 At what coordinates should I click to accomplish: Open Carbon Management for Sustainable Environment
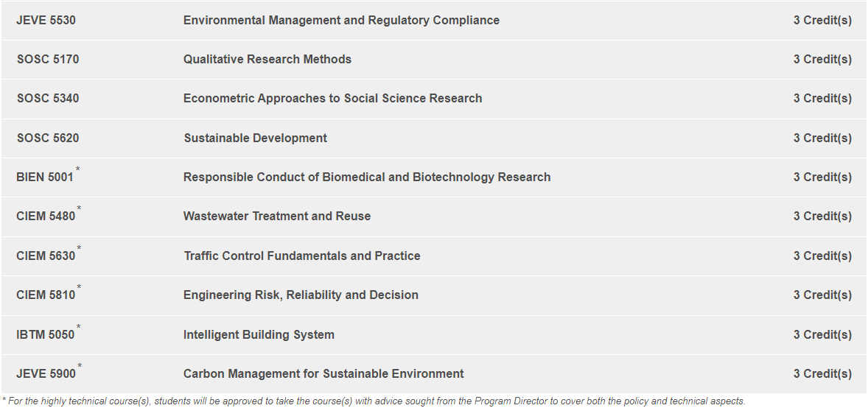coord(323,374)
